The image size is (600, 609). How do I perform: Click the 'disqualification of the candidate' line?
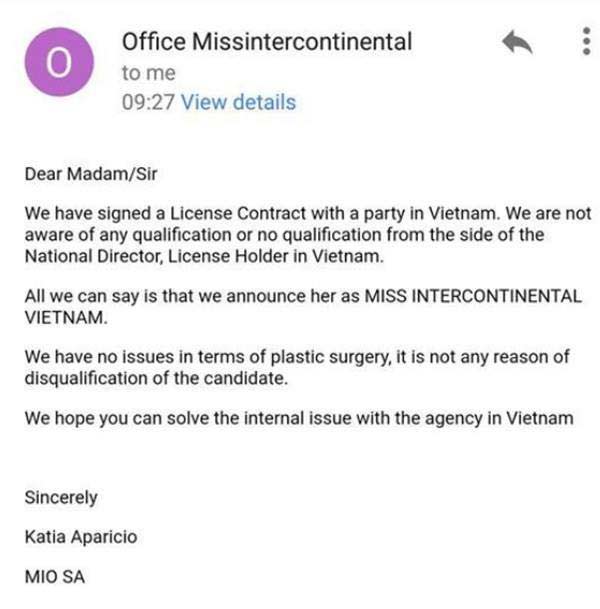(156, 378)
